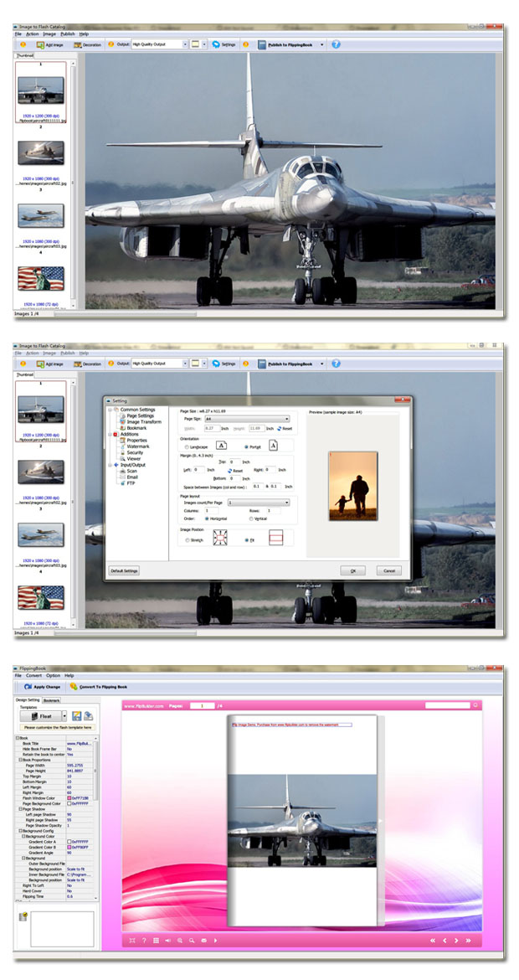This screenshot has height=980, width=519.
Task: Click search magnifier icon in flipbook bottom bar
Action: pyautogui.click(x=192, y=940)
